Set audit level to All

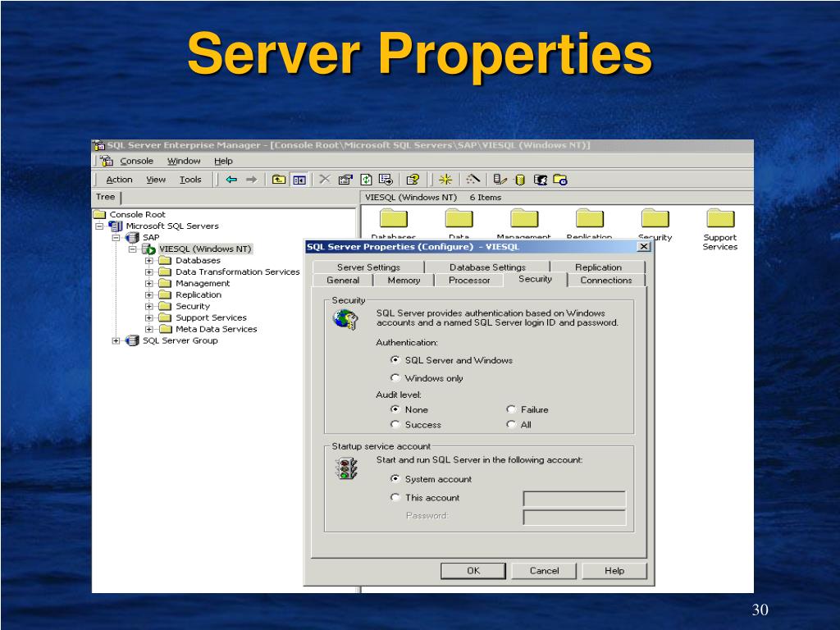(511, 424)
